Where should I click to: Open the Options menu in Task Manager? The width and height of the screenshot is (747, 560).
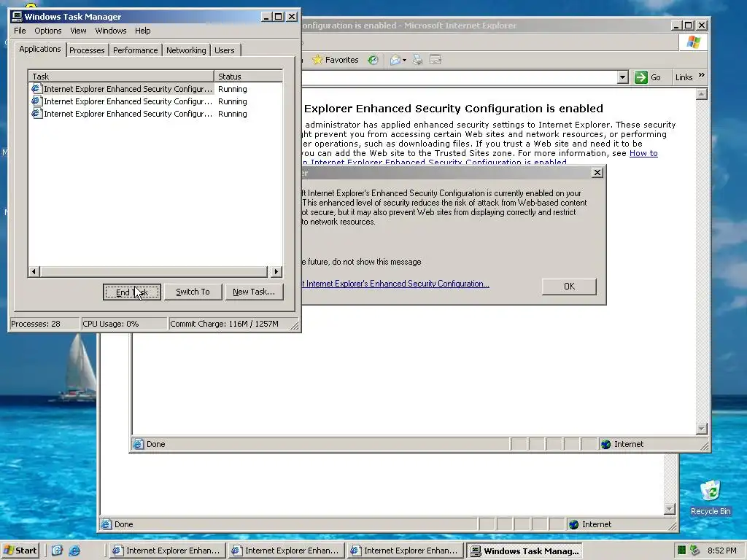(47, 31)
